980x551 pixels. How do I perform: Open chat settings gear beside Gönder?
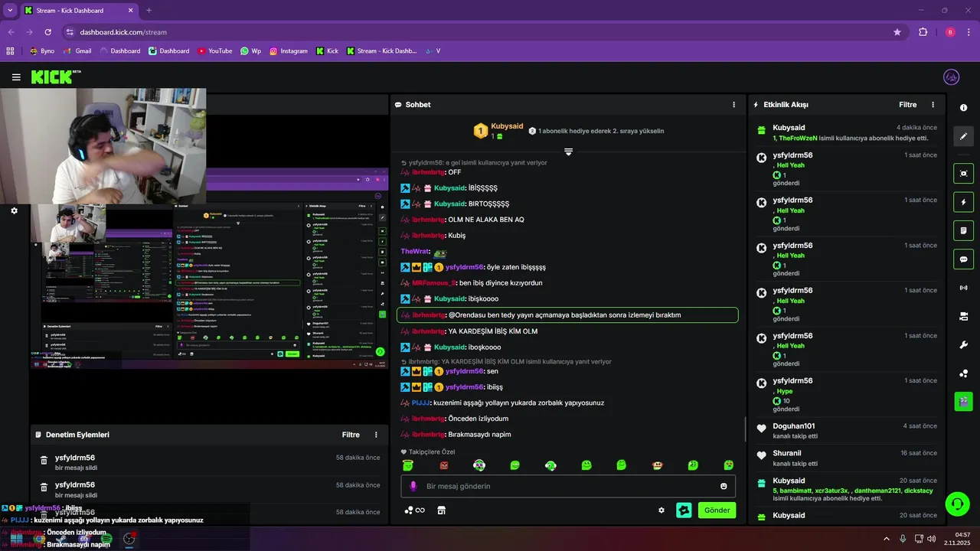coord(661,510)
